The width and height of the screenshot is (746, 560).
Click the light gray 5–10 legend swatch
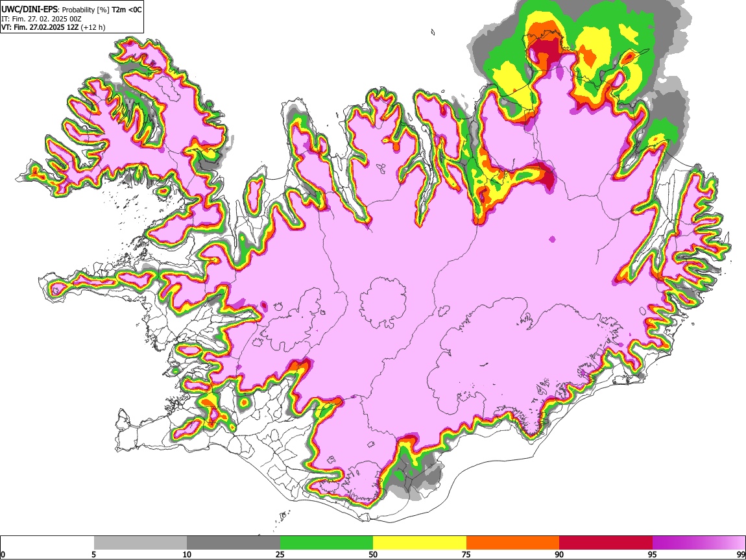point(140,543)
